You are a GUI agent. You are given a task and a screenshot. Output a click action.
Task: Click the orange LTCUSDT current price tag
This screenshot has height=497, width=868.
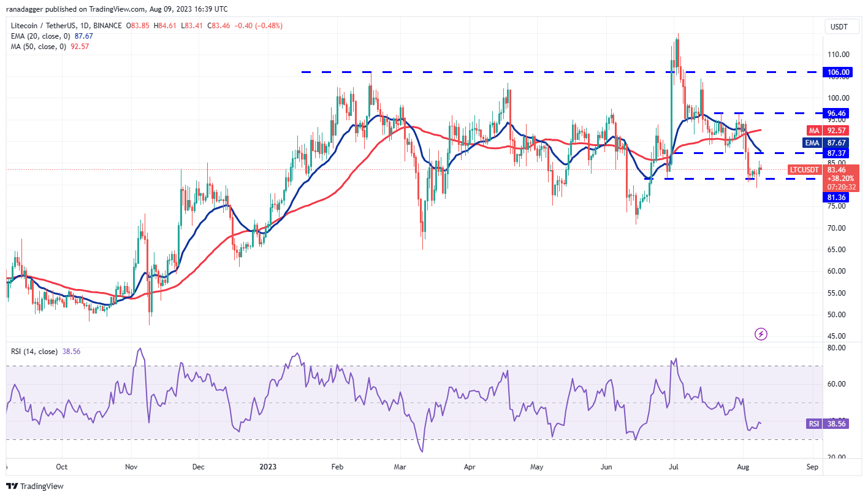pyautogui.click(x=804, y=169)
